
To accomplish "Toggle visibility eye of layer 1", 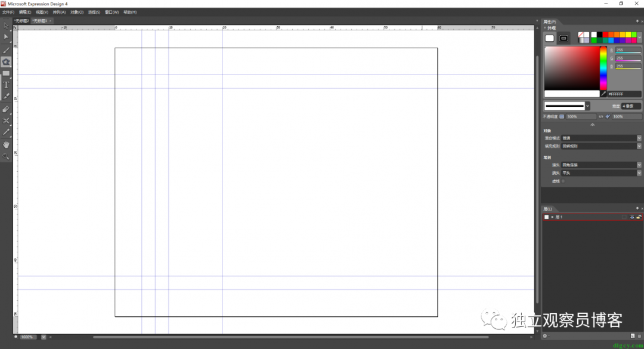I will point(632,217).
